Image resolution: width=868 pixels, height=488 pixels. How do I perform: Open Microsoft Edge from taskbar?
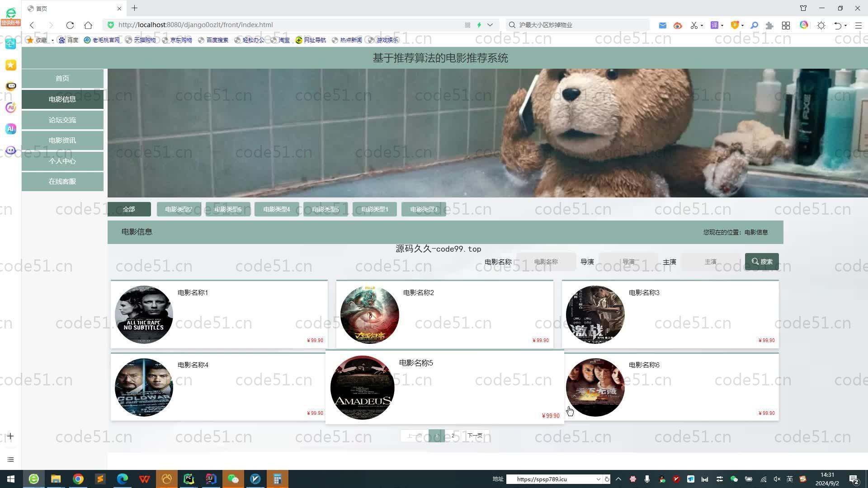(122, 479)
